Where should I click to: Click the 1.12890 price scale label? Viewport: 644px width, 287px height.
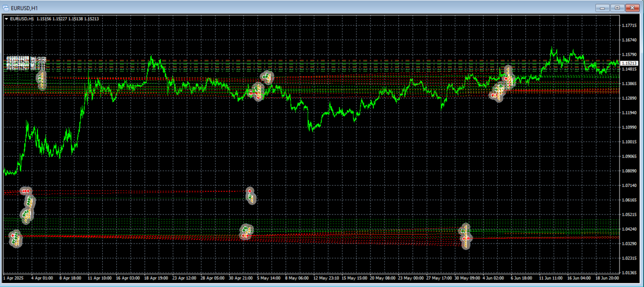630,98
